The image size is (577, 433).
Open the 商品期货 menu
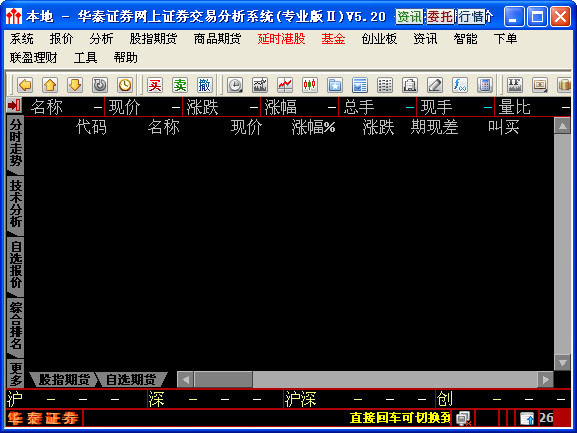pos(217,39)
